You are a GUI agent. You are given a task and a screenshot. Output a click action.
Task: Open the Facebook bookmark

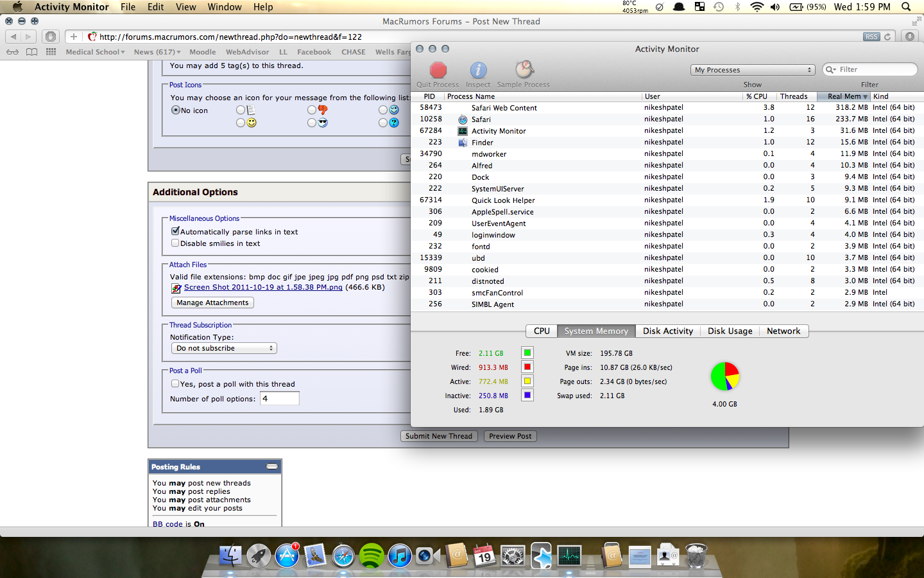tap(314, 52)
